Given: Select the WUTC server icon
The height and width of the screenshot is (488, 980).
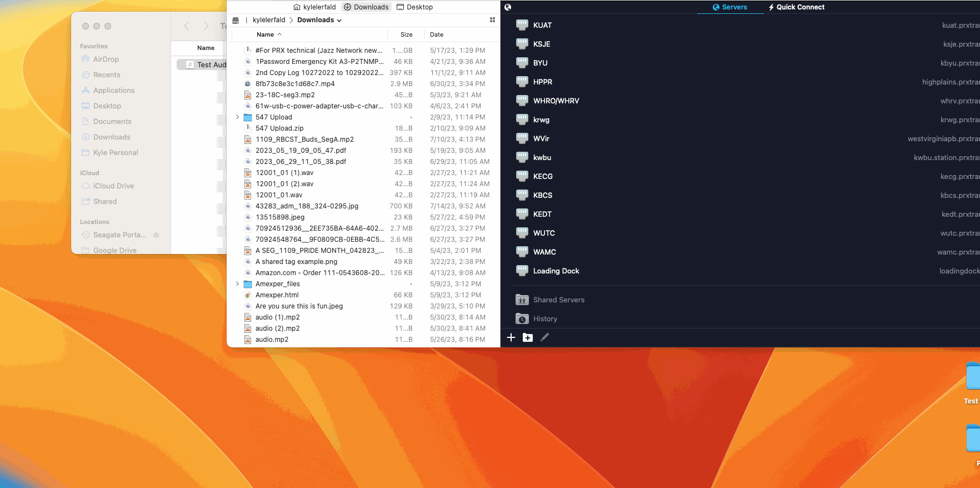Looking at the screenshot, I should pyautogui.click(x=522, y=233).
